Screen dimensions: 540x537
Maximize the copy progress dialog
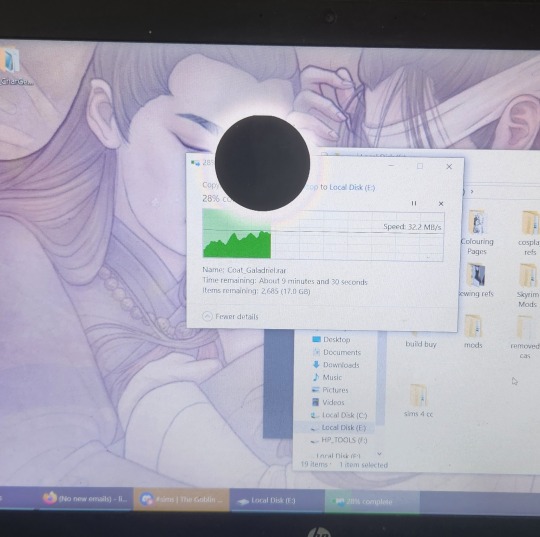pos(420,166)
